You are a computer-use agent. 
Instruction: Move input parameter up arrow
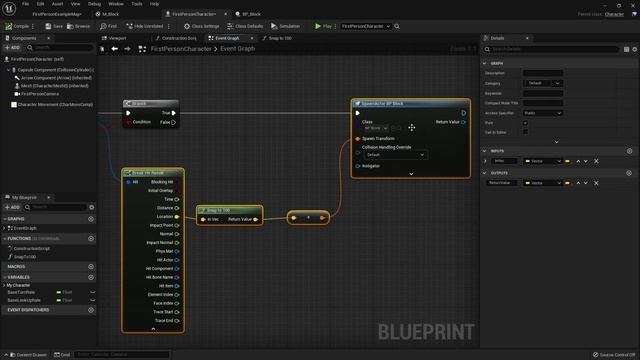coord(578,161)
